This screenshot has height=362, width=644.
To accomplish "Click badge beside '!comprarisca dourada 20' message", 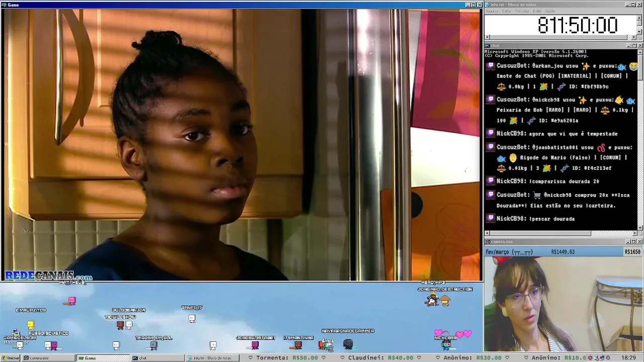I will coord(491,181).
